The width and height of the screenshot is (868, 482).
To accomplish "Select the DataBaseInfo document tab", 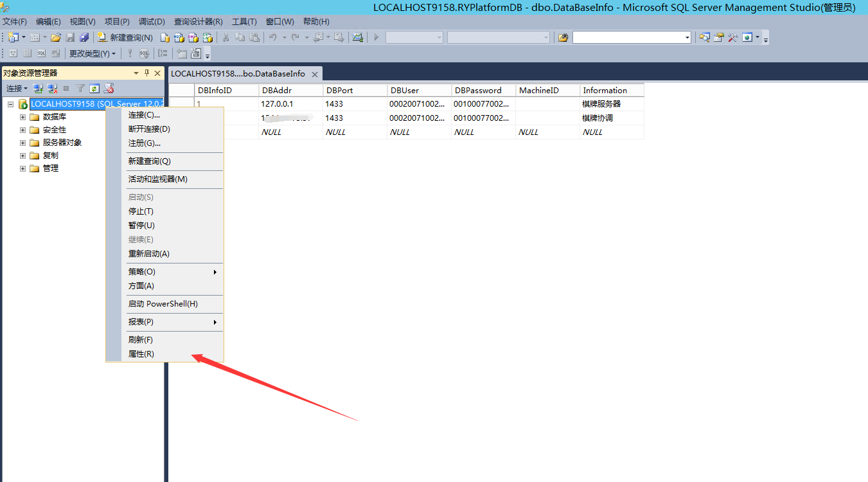I will [238, 74].
